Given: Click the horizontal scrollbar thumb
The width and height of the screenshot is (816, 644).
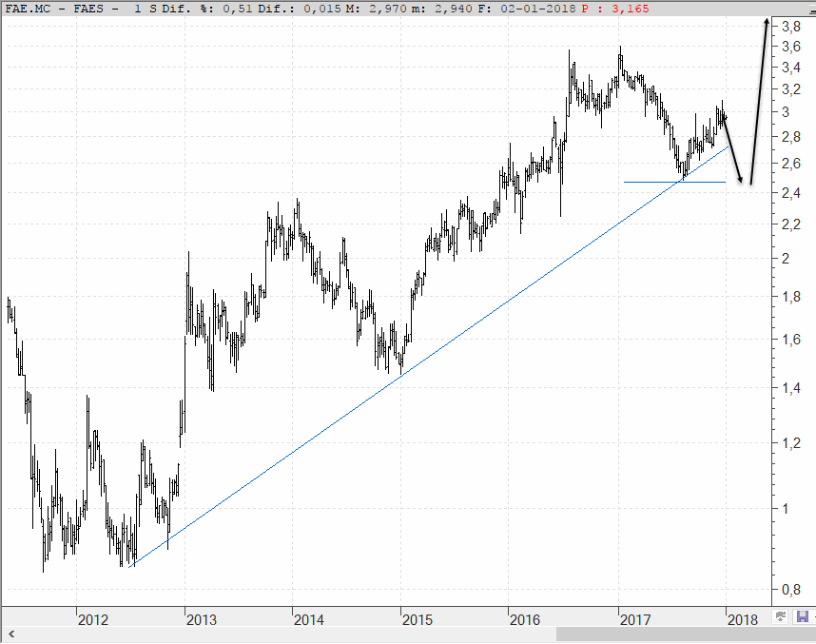Looking at the screenshot, I should click(686, 634).
